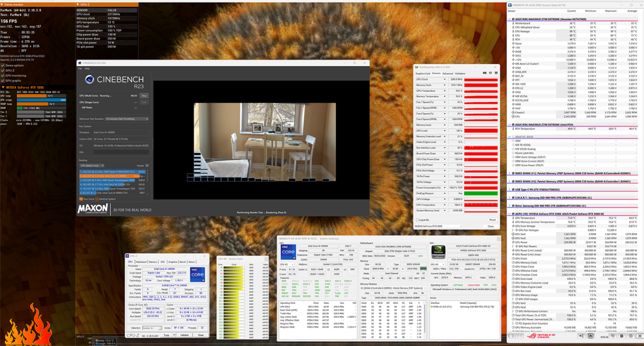
Task: Click the GPU-Z refresh icon
Action: [x=491, y=73]
